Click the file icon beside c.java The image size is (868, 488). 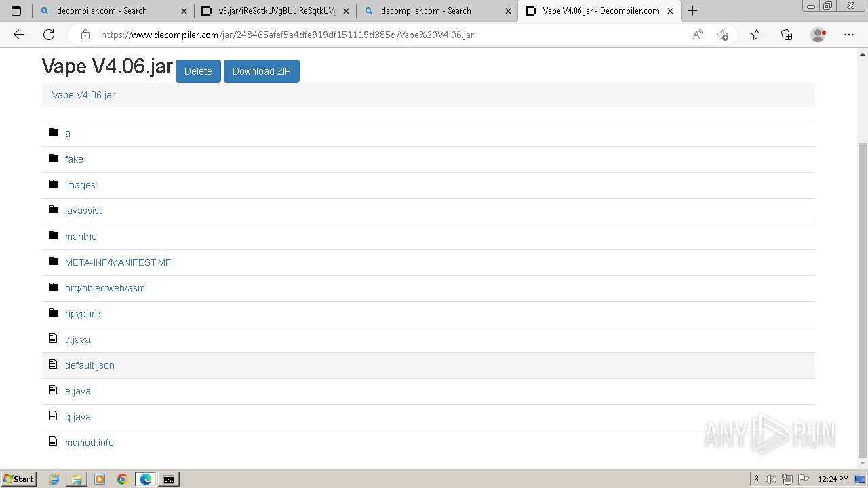pos(54,338)
